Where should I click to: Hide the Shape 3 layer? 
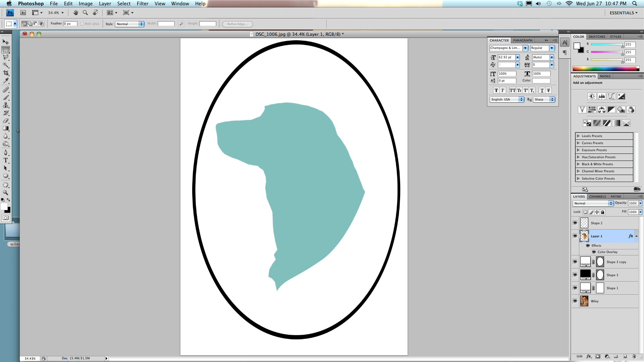[x=575, y=275]
